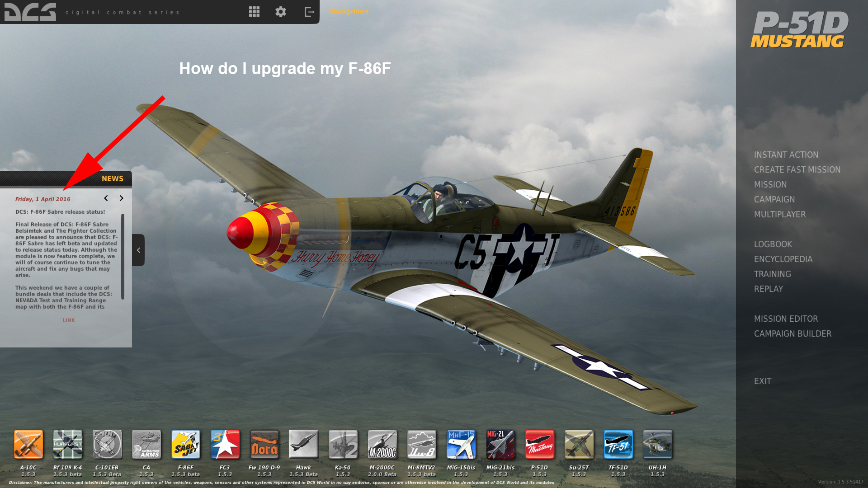Collapse the news panel with side arrow

coord(138,250)
